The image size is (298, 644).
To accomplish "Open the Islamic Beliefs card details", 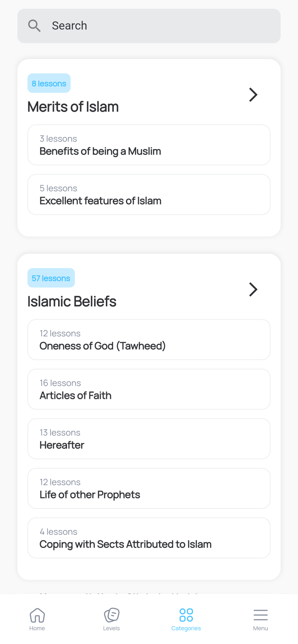I will 71,301.
